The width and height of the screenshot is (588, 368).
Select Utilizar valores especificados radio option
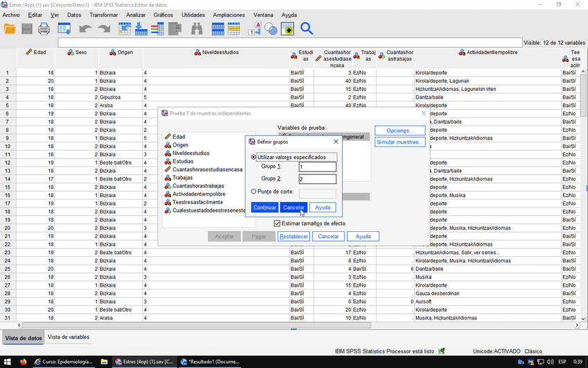click(x=254, y=157)
